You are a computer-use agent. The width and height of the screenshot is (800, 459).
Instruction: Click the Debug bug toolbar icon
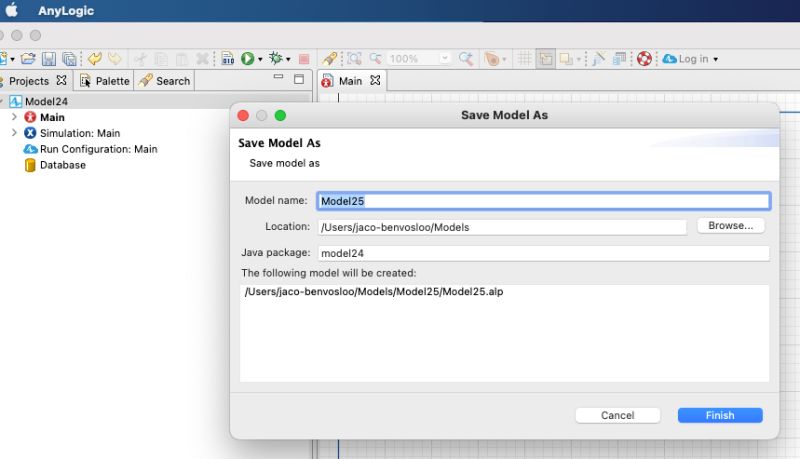coord(276,58)
